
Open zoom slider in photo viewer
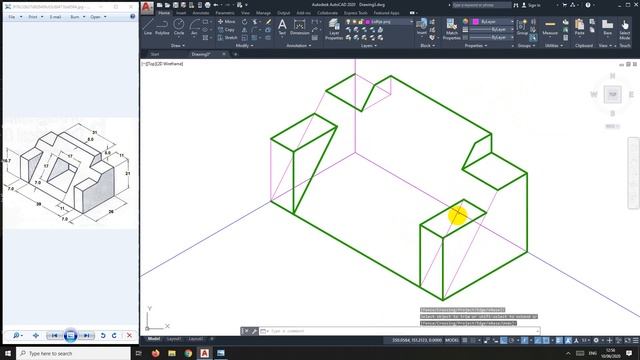pos(17,335)
